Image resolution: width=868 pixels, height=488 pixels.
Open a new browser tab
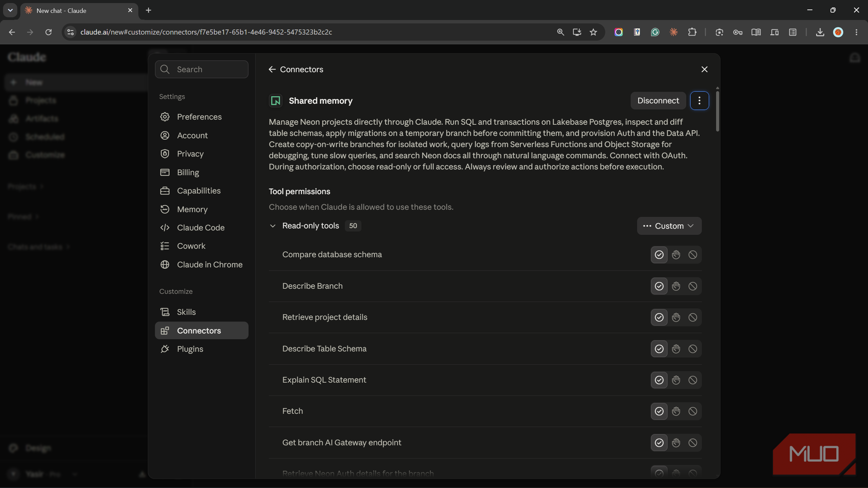click(x=149, y=11)
